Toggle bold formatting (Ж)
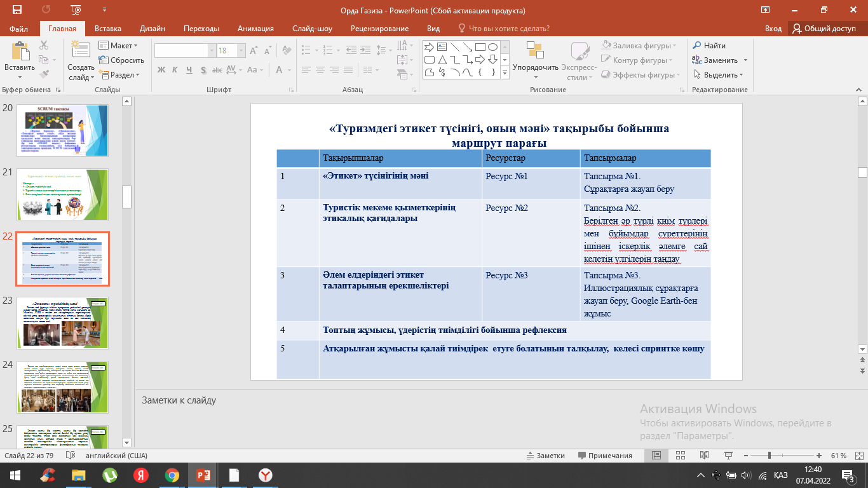 (x=161, y=70)
